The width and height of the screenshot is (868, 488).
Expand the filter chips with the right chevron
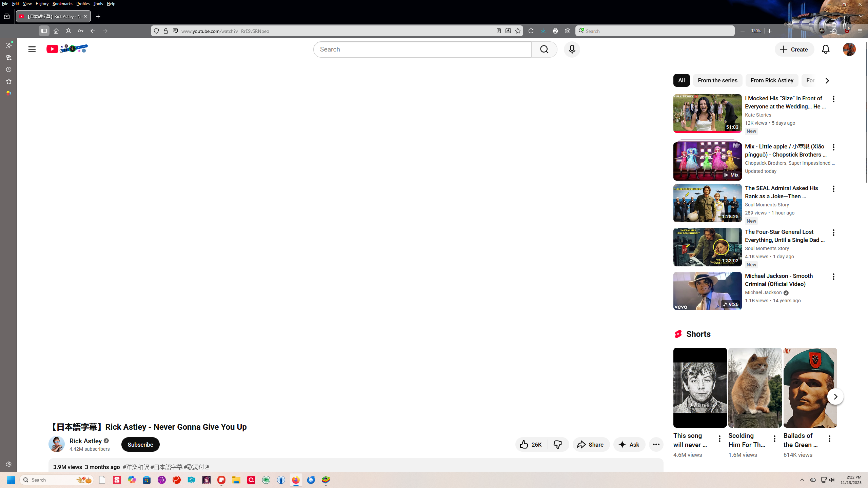tap(827, 81)
